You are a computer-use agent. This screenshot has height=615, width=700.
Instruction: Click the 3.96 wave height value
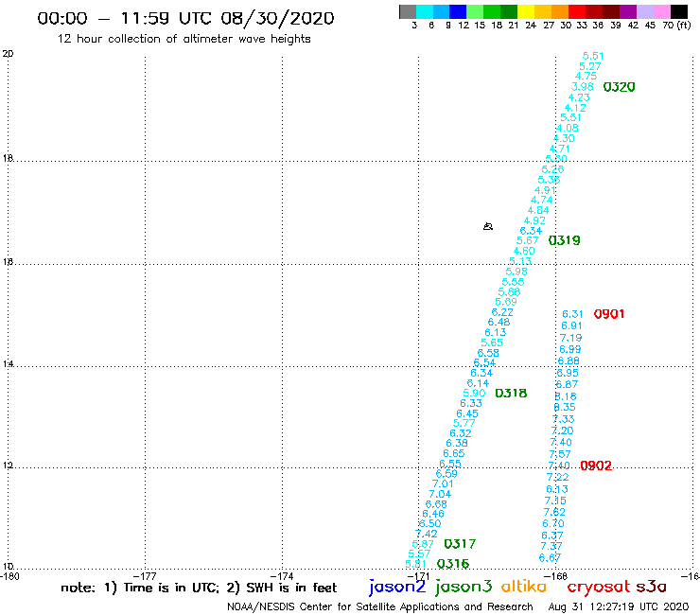pos(582,87)
